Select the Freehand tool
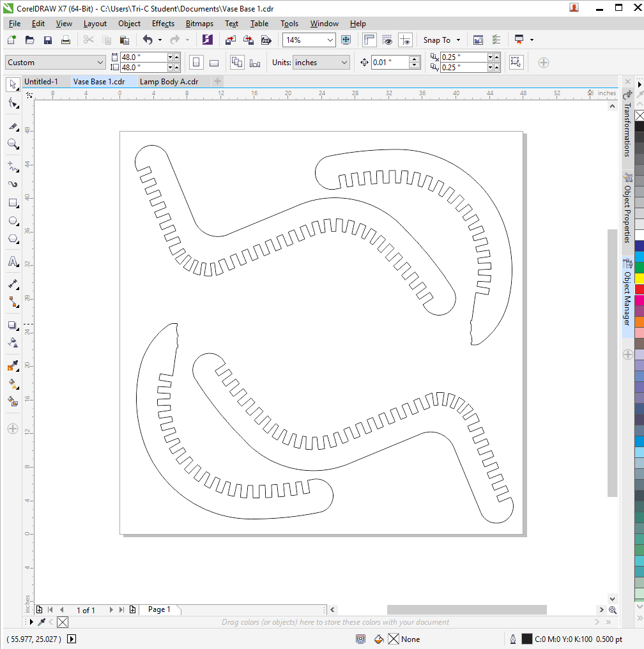The height and width of the screenshot is (649, 644). click(x=13, y=166)
